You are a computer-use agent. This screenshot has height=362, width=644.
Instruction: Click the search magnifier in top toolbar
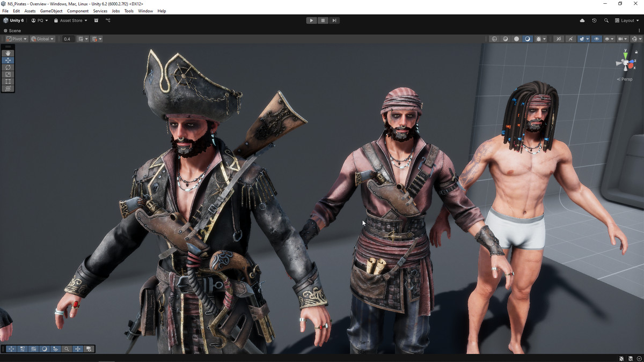coord(606,20)
